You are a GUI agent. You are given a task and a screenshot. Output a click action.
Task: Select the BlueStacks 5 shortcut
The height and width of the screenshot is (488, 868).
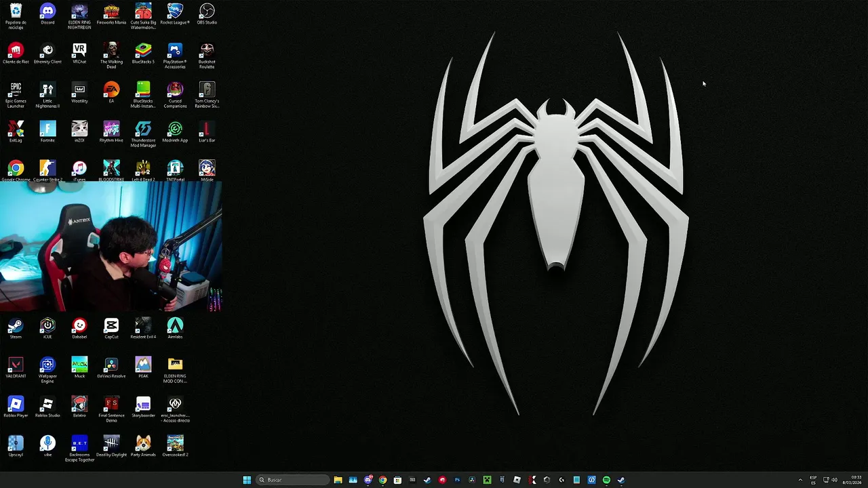coord(143,54)
